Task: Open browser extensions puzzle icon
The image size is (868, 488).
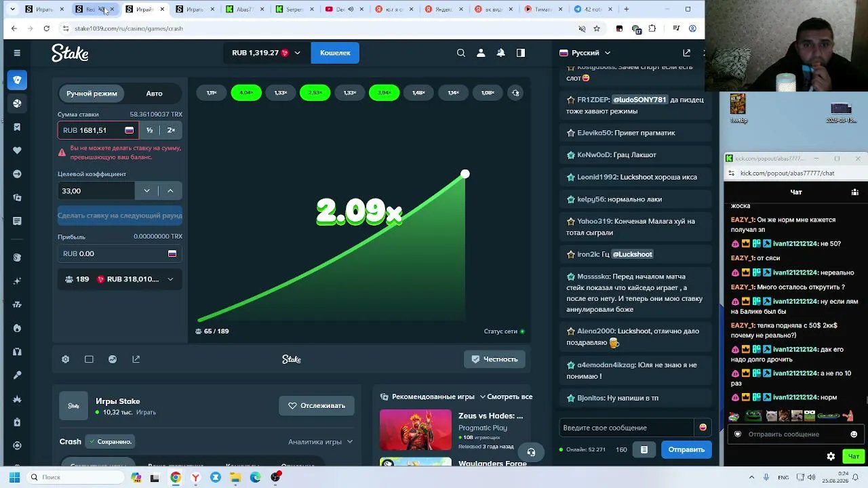Action: [x=652, y=28]
